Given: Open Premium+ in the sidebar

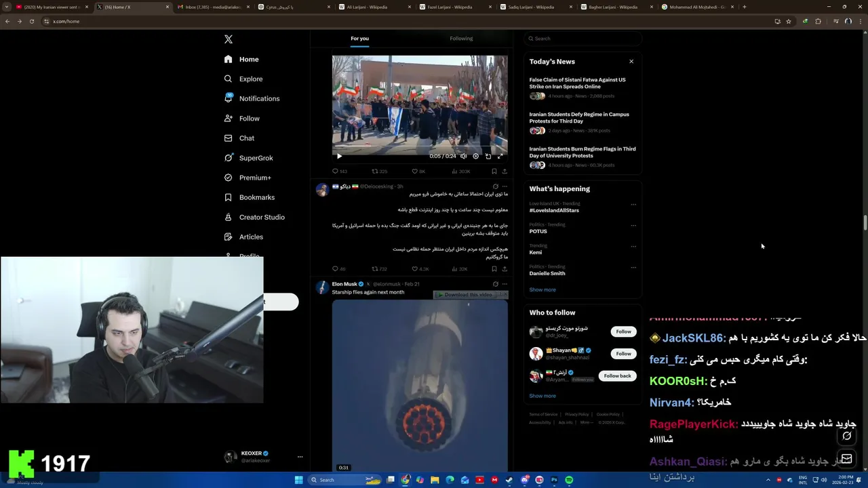Looking at the screenshot, I should 248,178.
